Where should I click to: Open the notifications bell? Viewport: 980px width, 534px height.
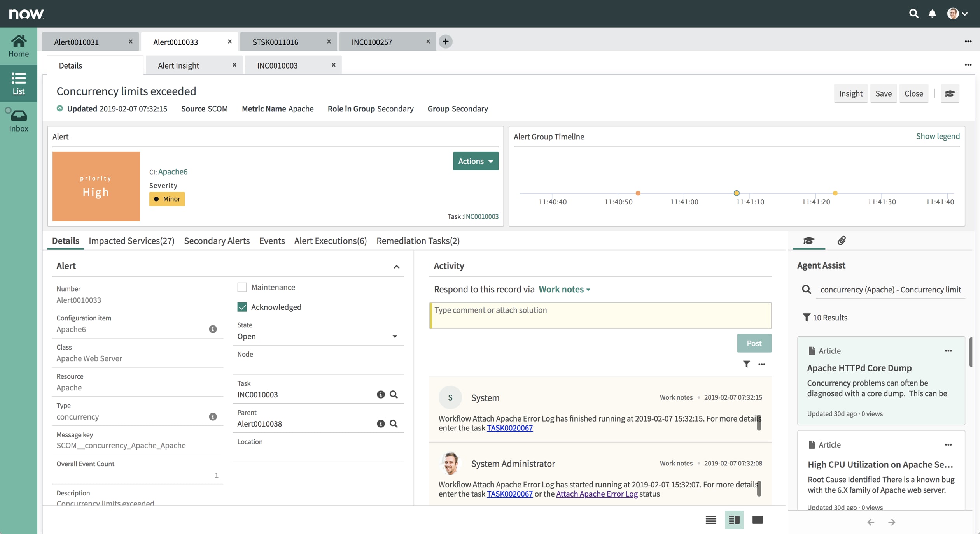pos(932,14)
